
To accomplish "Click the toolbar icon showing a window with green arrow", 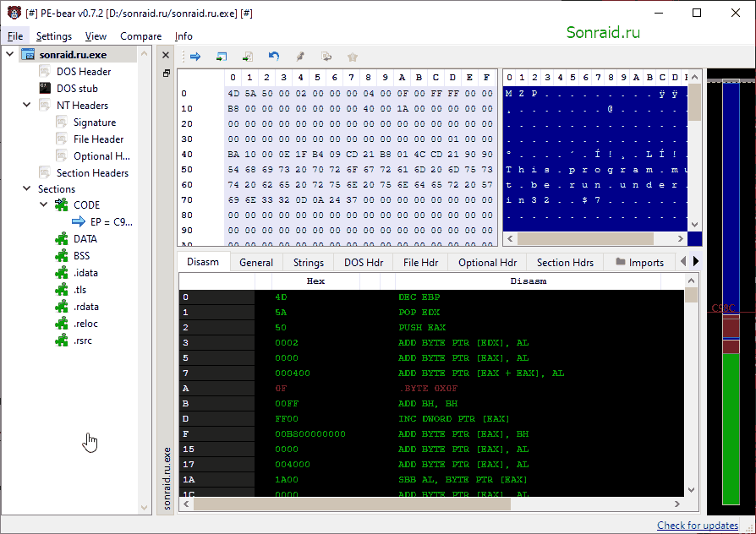I will coord(222,57).
